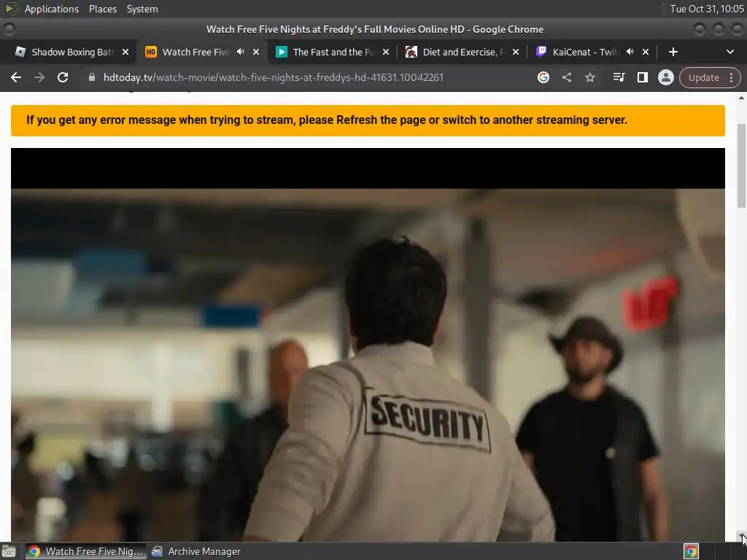
Task: Open the Places menu
Action: click(102, 9)
